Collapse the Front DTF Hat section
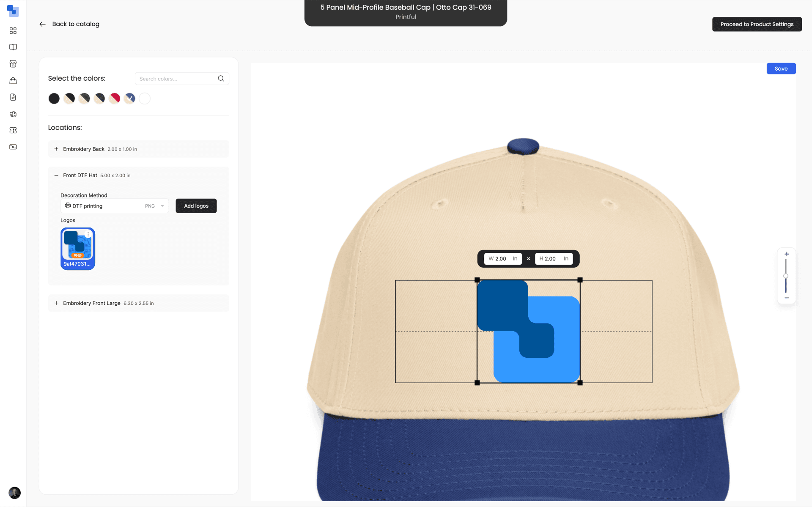The image size is (812, 507). (56, 175)
